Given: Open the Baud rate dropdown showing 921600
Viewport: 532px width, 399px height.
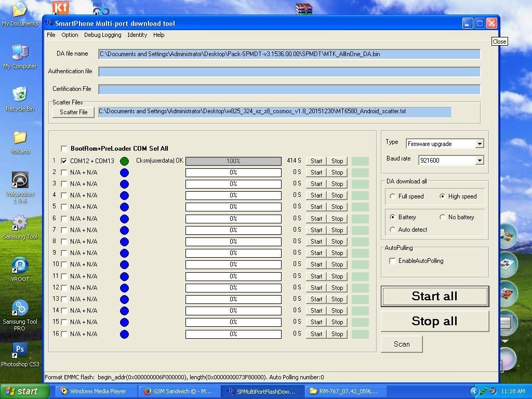Looking at the screenshot, I should click(479, 160).
